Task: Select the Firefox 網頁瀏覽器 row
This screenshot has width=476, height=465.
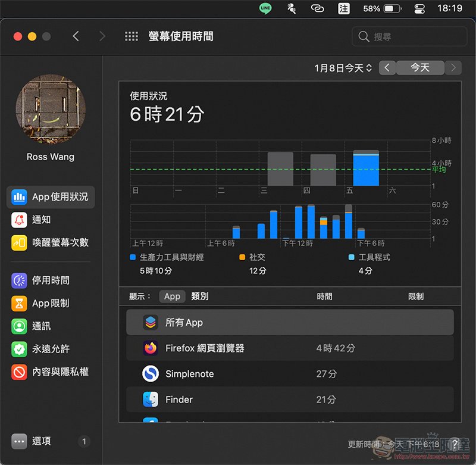Action: click(x=290, y=348)
